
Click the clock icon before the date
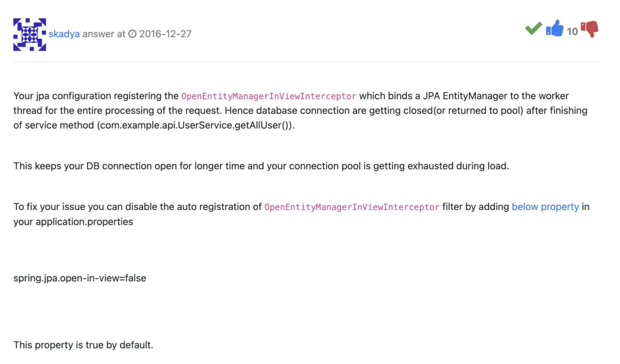click(132, 34)
